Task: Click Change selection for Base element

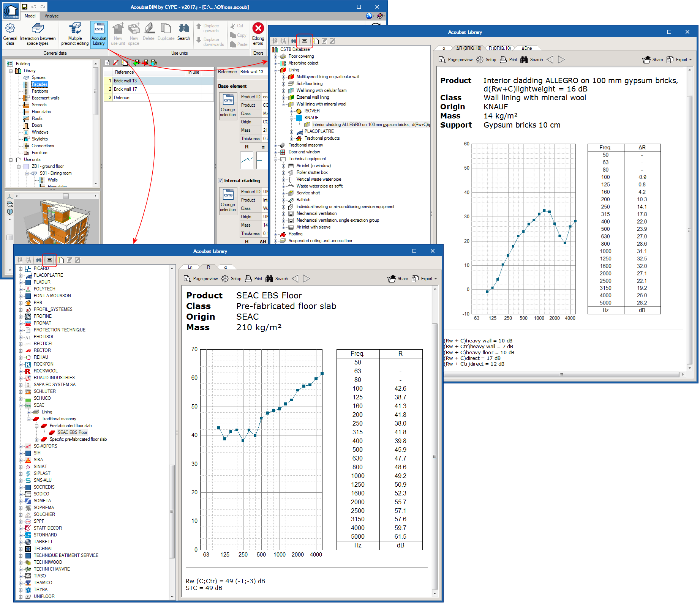Action: tap(228, 106)
